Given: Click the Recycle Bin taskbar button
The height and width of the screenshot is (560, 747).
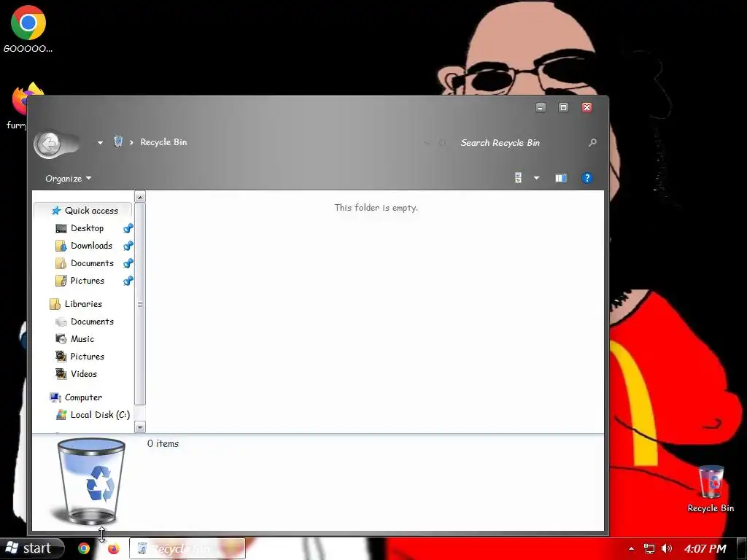Looking at the screenshot, I should click(x=187, y=548).
